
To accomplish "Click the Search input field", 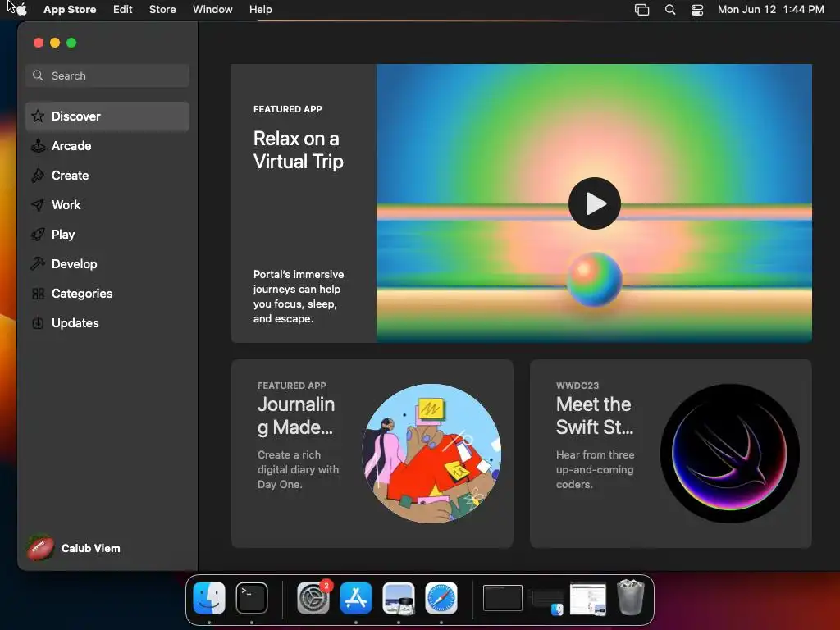I will click(x=107, y=75).
